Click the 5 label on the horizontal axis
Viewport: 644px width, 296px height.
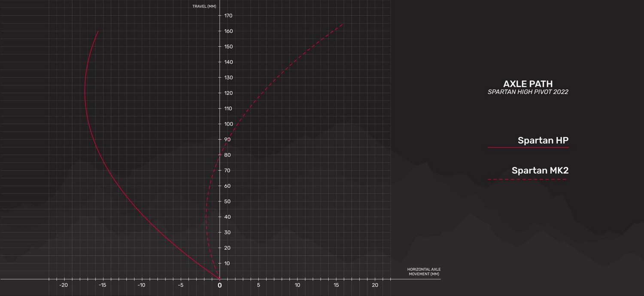[x=258, y=285]
